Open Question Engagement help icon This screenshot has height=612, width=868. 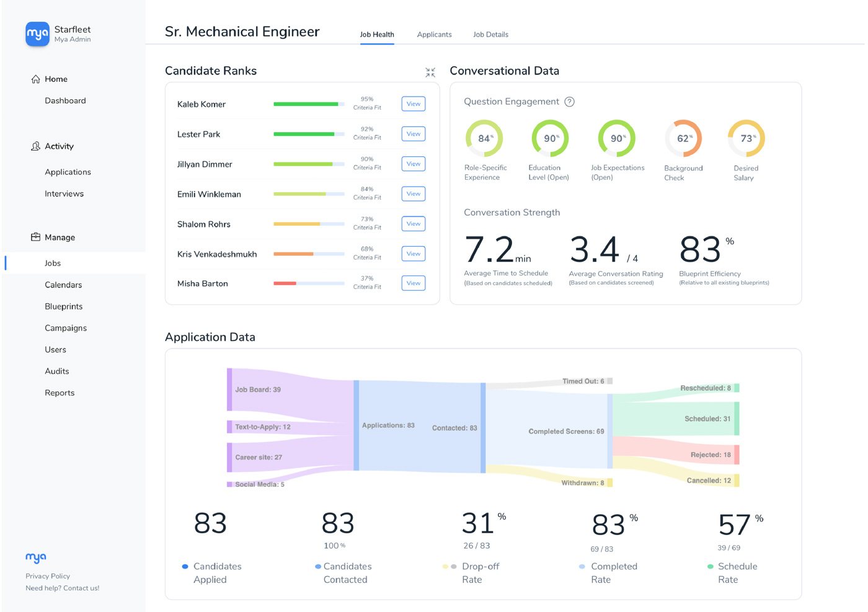click(569, 102)
